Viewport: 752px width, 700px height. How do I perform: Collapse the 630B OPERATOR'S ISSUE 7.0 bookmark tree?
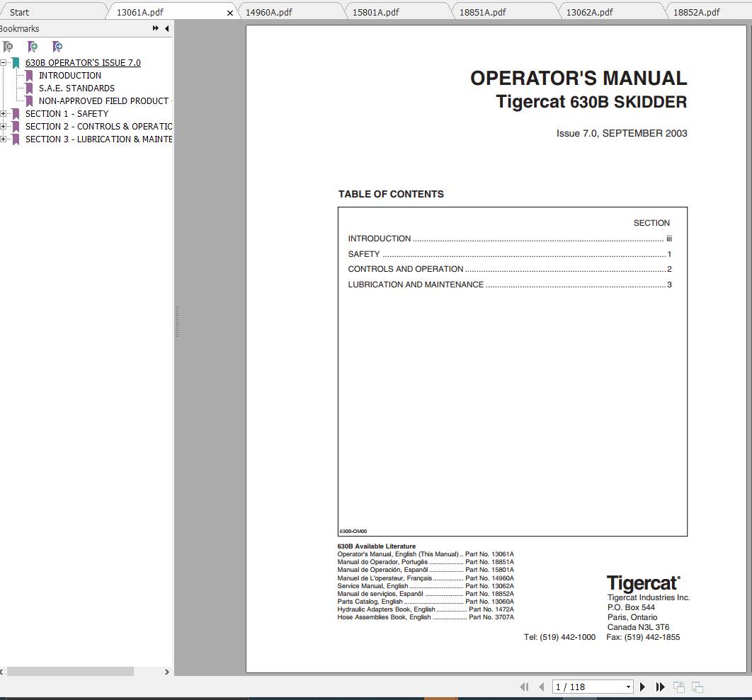click(x=5, y=62)
